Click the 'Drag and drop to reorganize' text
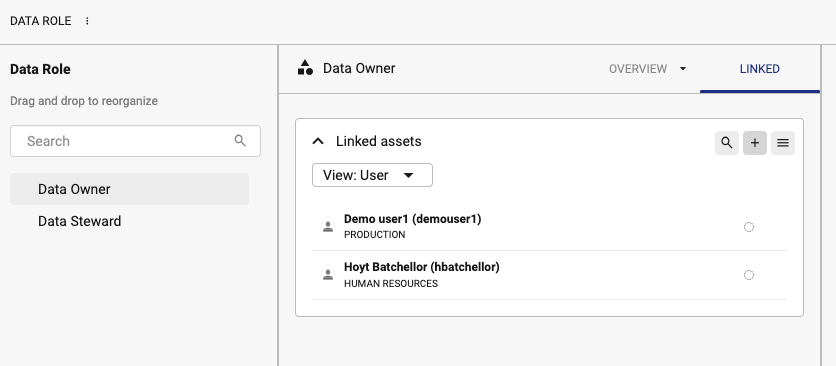The width and height of the screenshot is (836, 366). (84, 101)
